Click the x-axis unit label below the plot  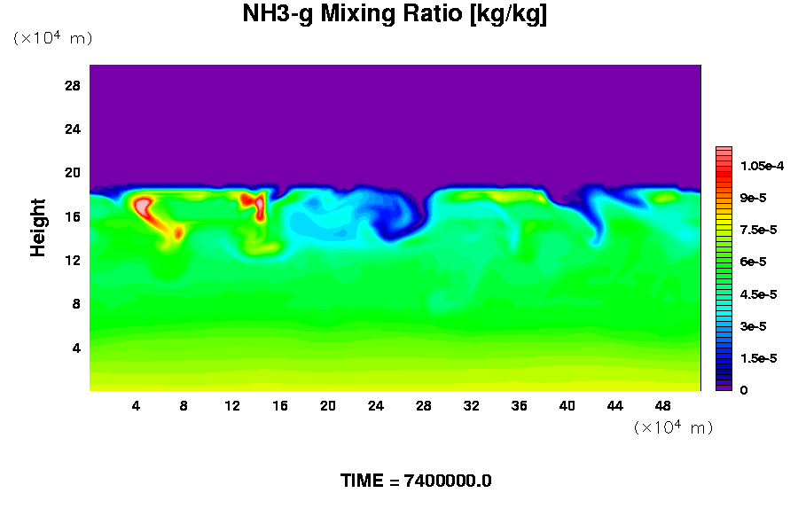673,427
